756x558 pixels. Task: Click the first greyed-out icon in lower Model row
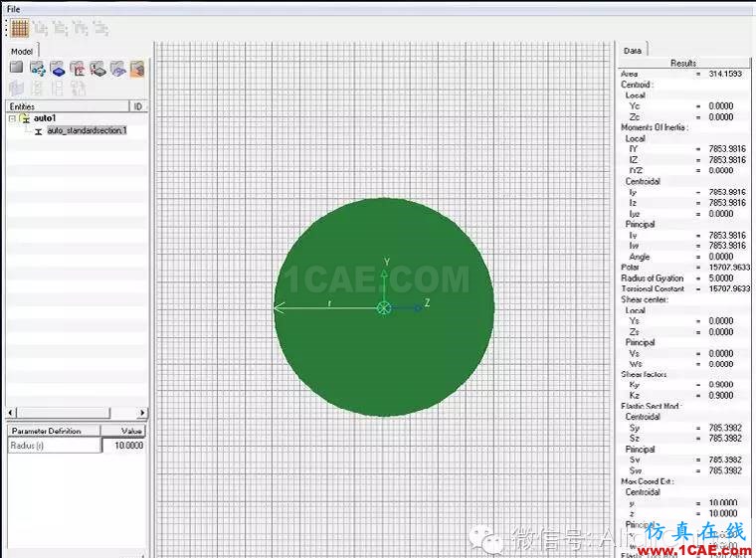coord(17,89)
